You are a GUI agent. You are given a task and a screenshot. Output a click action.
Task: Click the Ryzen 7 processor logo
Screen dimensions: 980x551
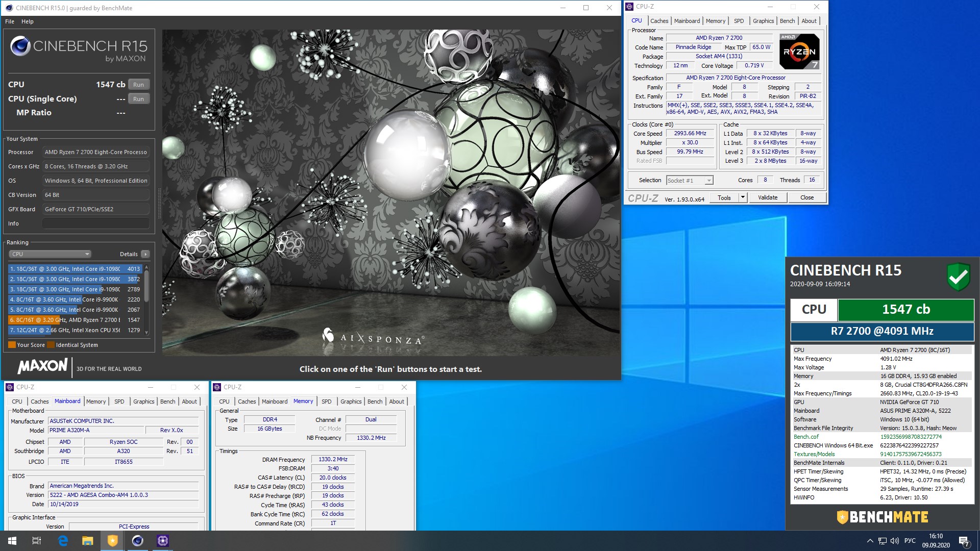pyautogui.click(x=799, y=51)
